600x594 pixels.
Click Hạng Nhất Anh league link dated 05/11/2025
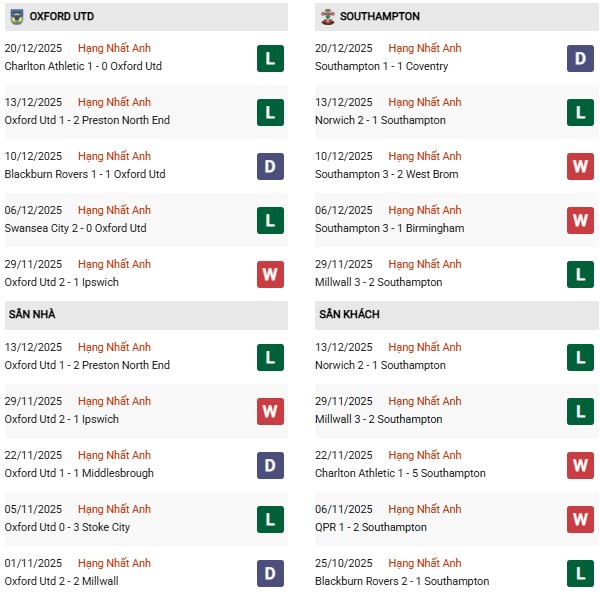(114, 509)
